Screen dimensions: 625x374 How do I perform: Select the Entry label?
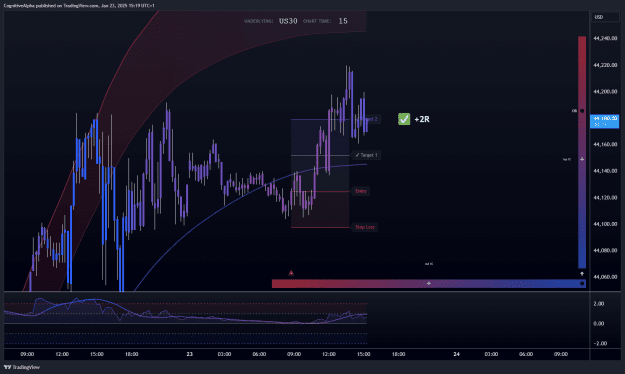361,191
